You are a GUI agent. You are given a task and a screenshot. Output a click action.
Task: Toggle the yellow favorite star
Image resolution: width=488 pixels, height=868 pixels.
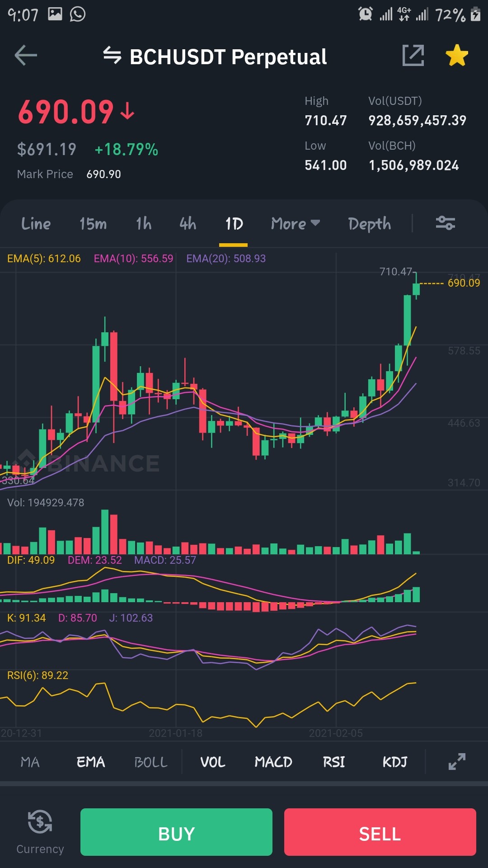click(x=457, y=55)
